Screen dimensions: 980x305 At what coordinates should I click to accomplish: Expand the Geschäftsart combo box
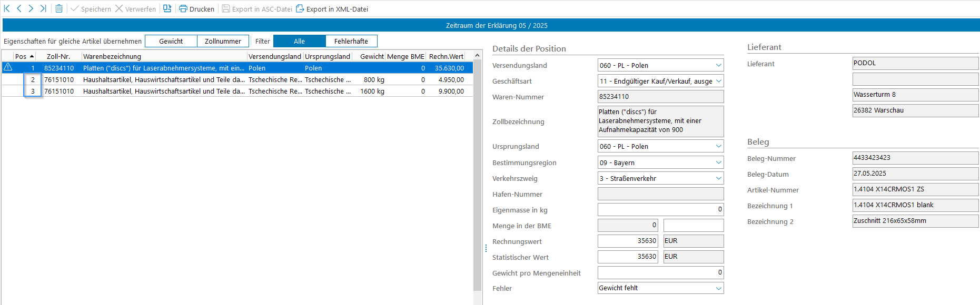tap(718, 81)
